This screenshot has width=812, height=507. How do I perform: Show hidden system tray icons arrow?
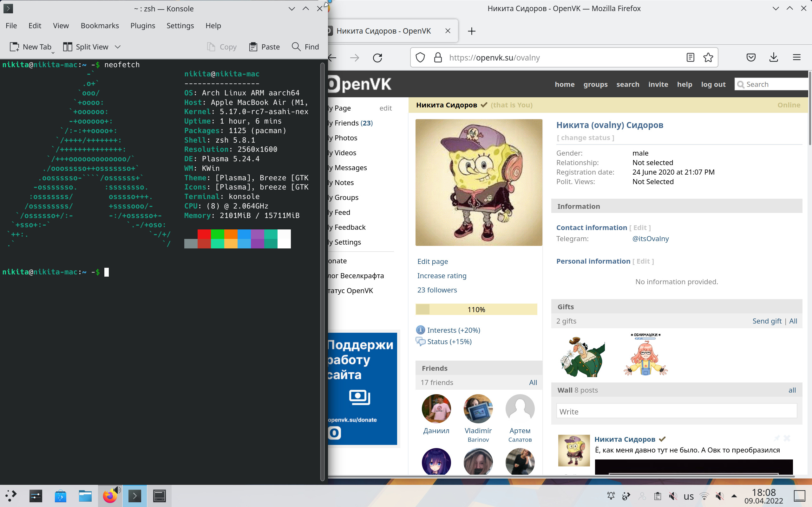[x=734, y=496]
